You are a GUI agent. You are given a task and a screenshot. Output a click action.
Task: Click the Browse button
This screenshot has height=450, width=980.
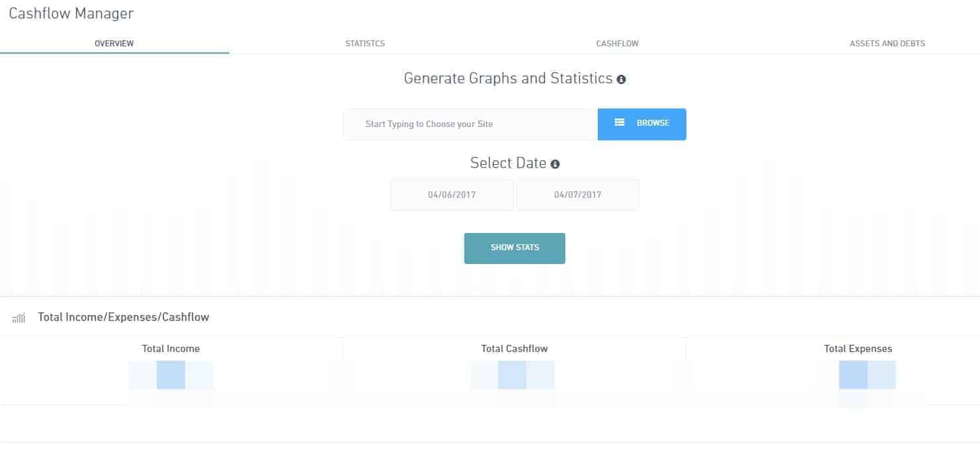click(x=642, y=124)
